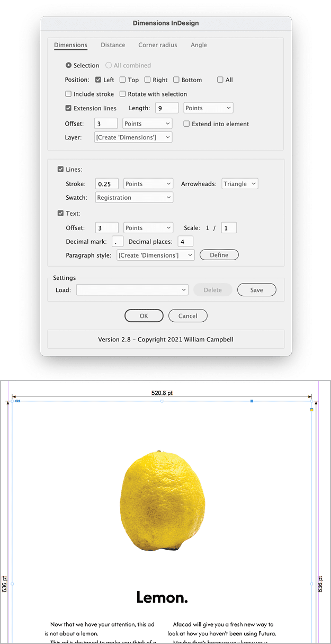331x644 pixels.
Task: Enable the Right position checkbox
Action: 147,80
